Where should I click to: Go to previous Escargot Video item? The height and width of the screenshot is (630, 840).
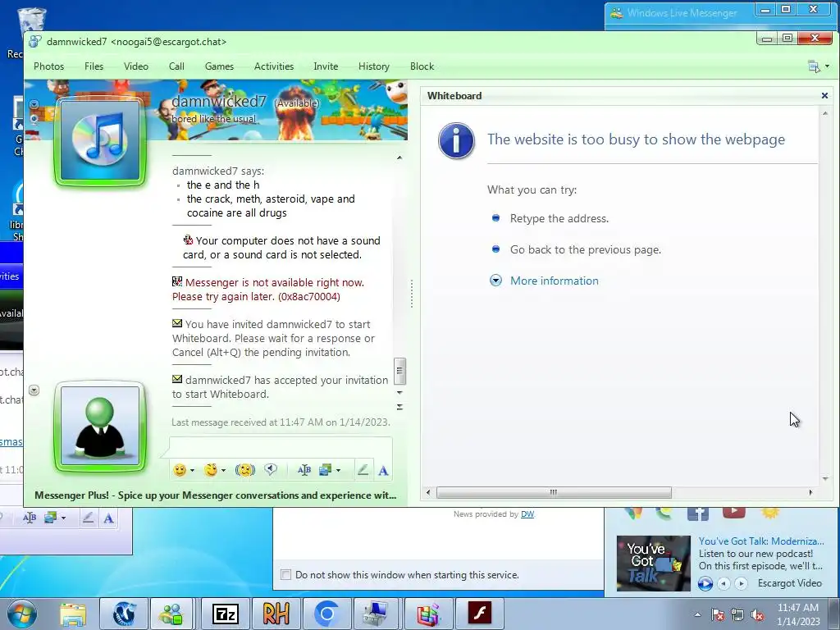click(724, 583)
